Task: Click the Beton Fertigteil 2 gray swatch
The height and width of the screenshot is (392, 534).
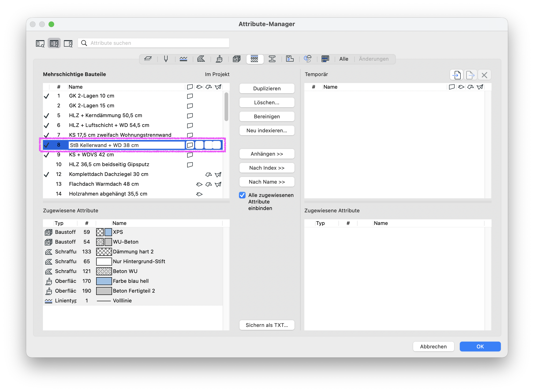Action: [104, 291]
